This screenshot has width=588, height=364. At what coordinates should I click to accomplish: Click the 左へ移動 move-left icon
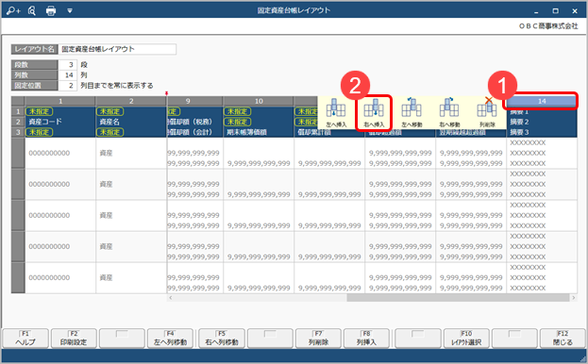(x=412, y=112)
